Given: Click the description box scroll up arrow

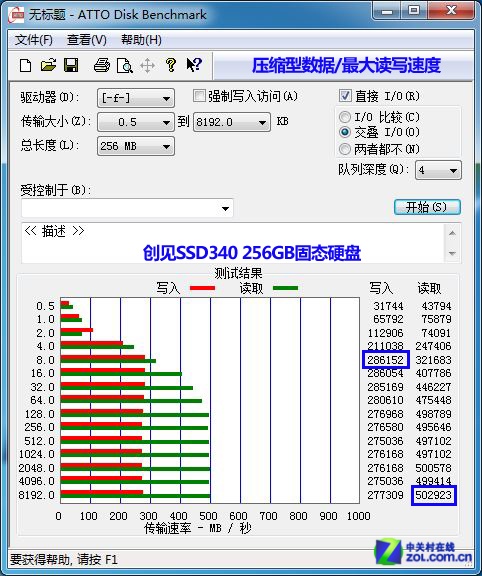Looking at the screenshot, I should tap(452, 233).
